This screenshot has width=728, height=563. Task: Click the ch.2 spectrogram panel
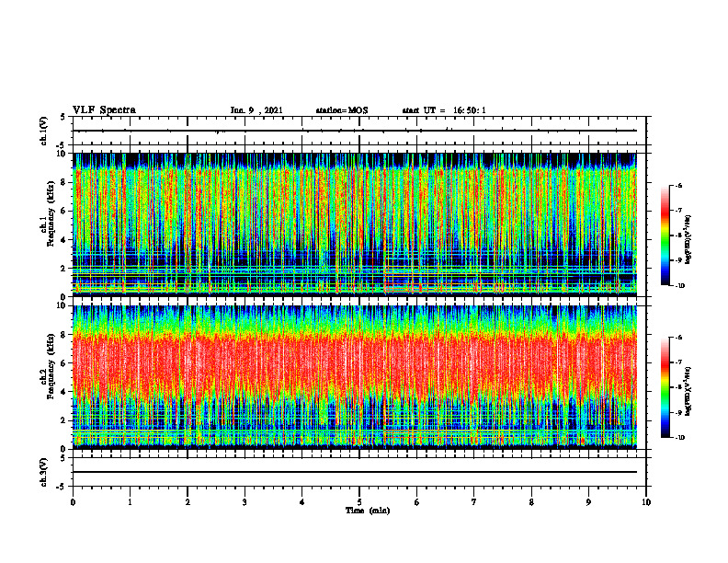(x=355, y=377)
